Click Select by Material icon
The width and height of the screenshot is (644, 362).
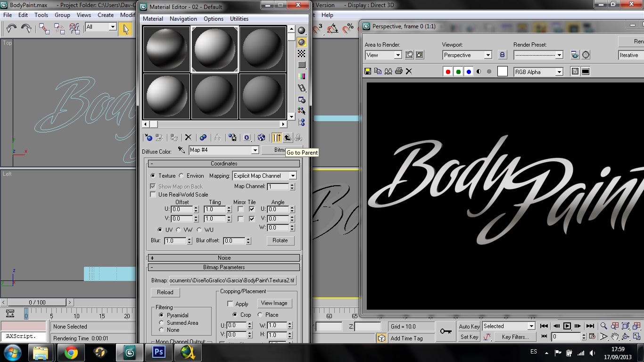[302, 111]
